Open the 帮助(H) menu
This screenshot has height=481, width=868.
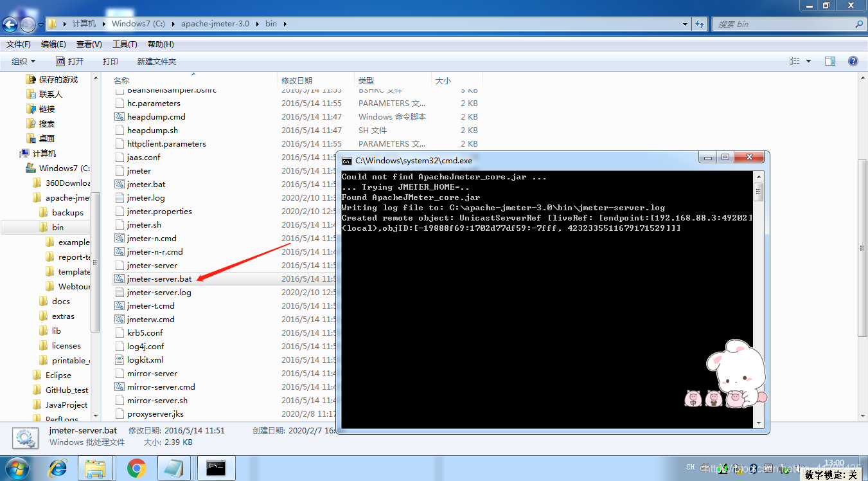tap(161, 44)
